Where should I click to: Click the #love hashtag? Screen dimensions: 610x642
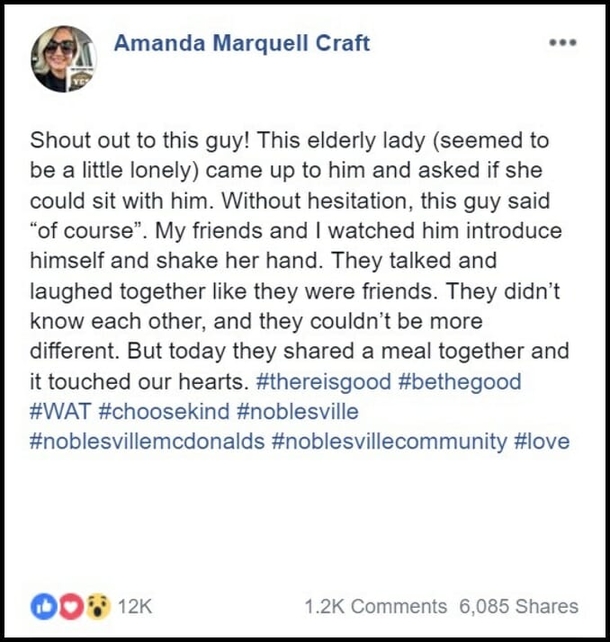click(x=541, y=441)
